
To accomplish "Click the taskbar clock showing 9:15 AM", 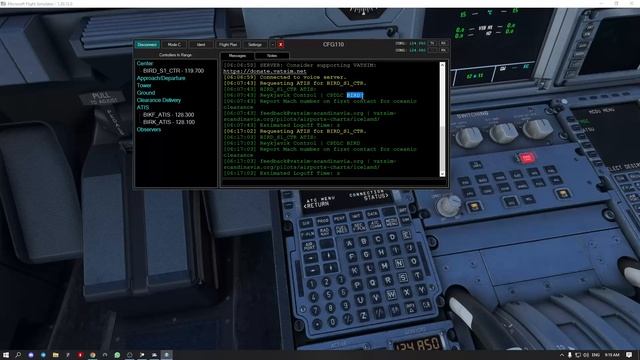I will (x=612, y=355).
